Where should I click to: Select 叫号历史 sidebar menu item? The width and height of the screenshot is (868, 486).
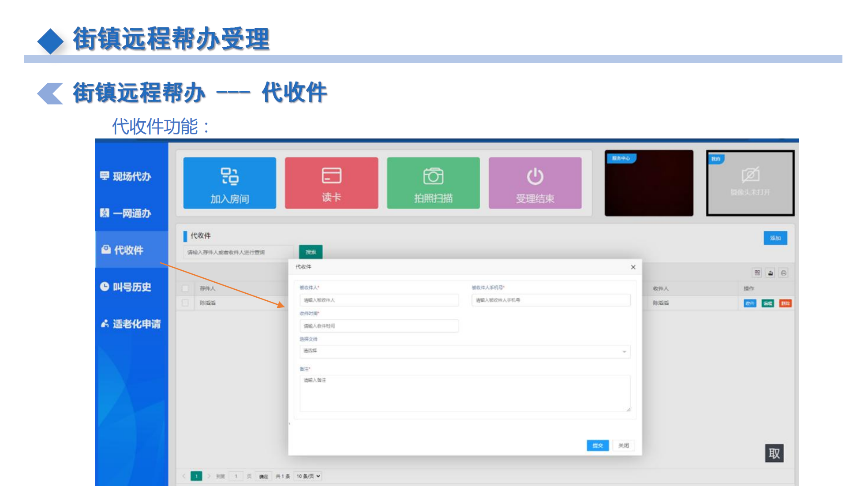coord(131,287)
